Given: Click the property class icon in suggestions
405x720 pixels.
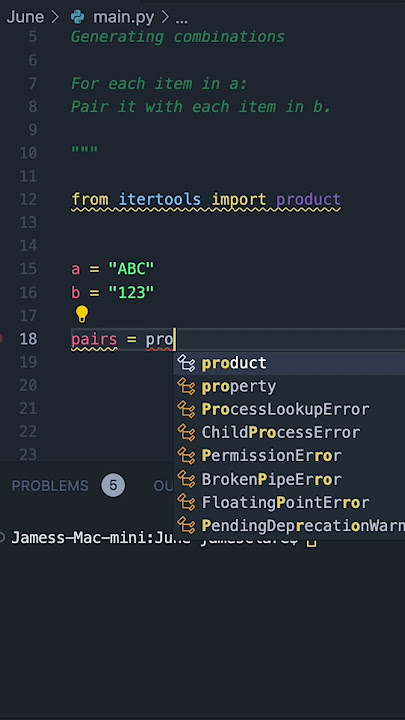Looking at the screenshot, I should pyautogui.click(x=186, y=387).
